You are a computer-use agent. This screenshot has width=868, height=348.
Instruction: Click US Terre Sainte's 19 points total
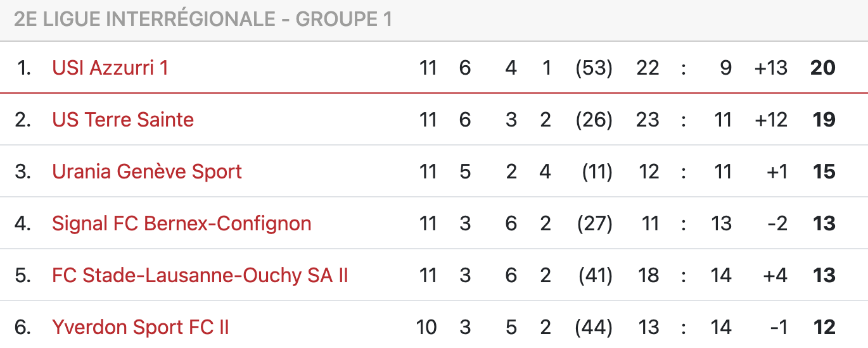tap(824, 120)
